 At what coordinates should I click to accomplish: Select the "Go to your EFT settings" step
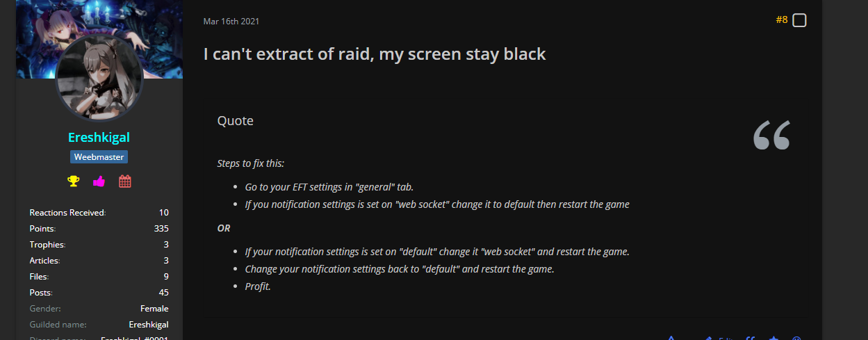(x=329, y=188)
